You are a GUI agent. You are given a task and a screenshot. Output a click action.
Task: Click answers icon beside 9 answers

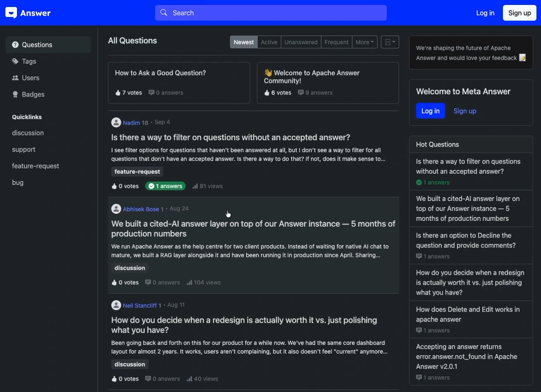click(x=301, y=93)
